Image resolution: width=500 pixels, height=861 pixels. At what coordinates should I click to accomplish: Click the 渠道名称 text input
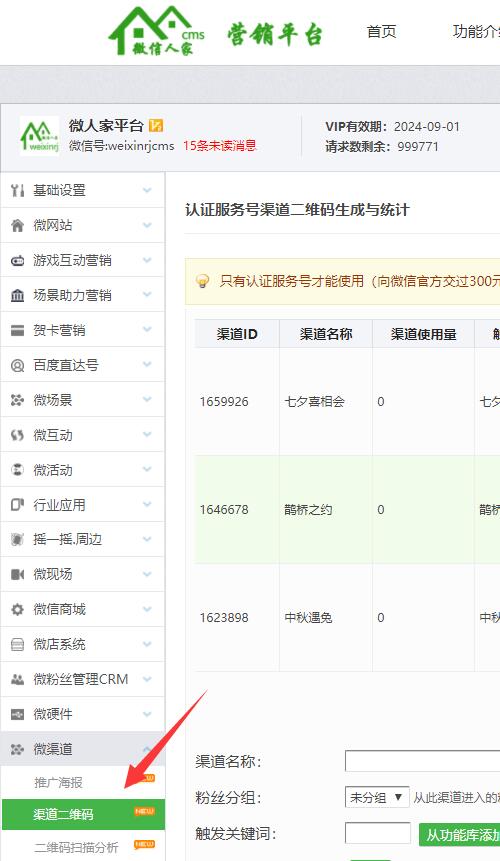pos(423,762)
